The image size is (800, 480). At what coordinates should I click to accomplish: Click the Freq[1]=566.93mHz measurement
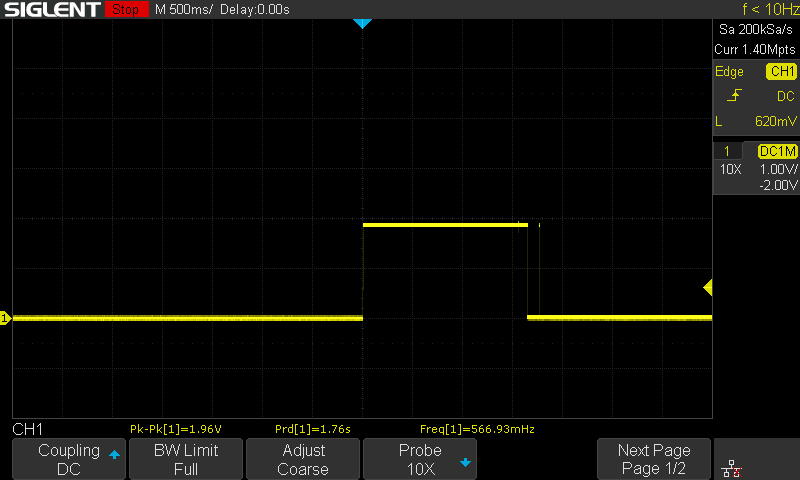point(477,429)
